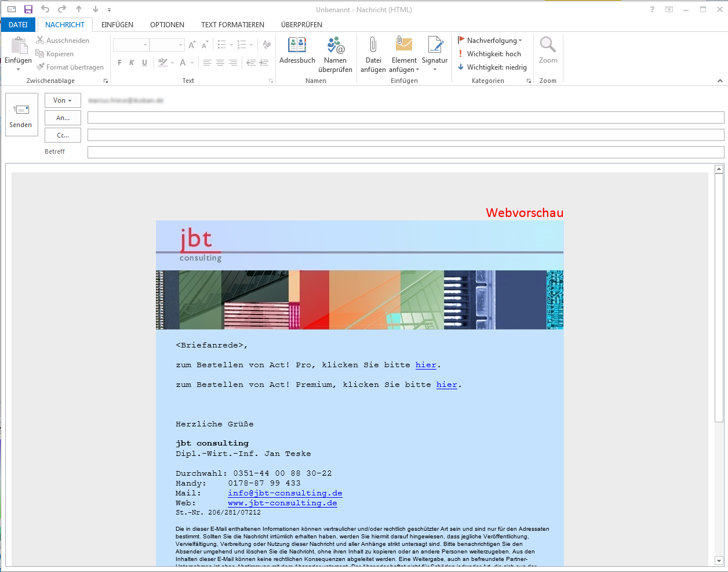This screenshot has width=728, height=572.
Task: Decrease the paragraph indent
Action: point(251,63)
